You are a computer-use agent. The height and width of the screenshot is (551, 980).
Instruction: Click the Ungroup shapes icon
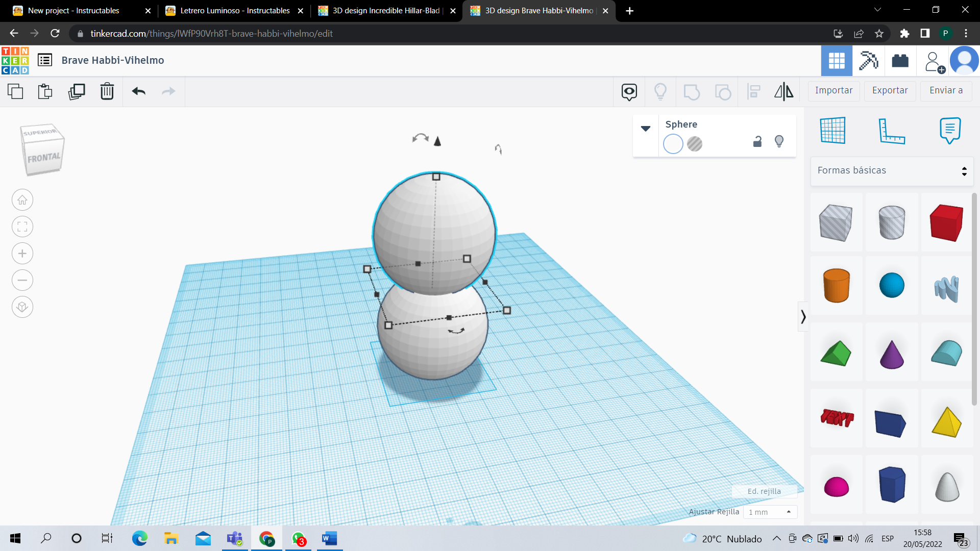click(x=723, y=92)
